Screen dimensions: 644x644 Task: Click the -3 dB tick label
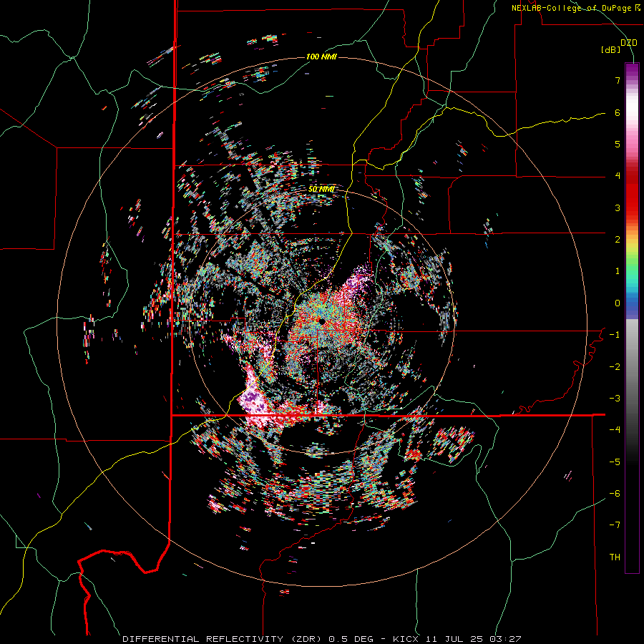[x=615, y=399]
